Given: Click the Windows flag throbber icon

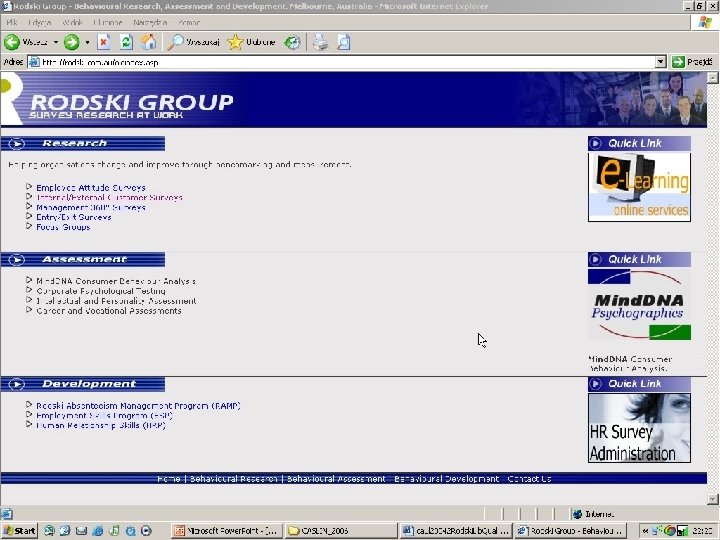Looking at the screenshot, I should (x=705, y=22).
